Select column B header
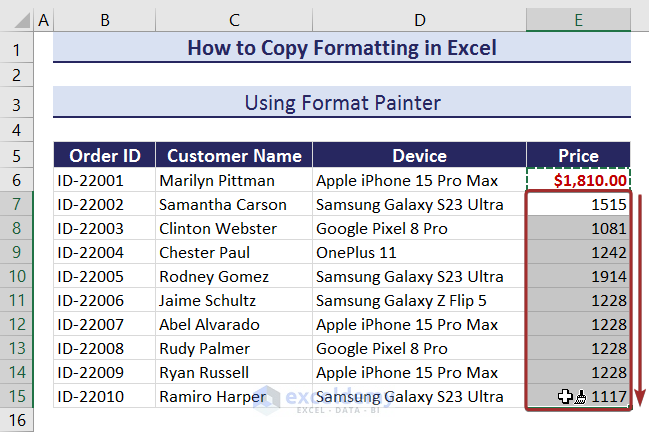The width and height of the screenshot is (649, 432). (x=104, y=20)
